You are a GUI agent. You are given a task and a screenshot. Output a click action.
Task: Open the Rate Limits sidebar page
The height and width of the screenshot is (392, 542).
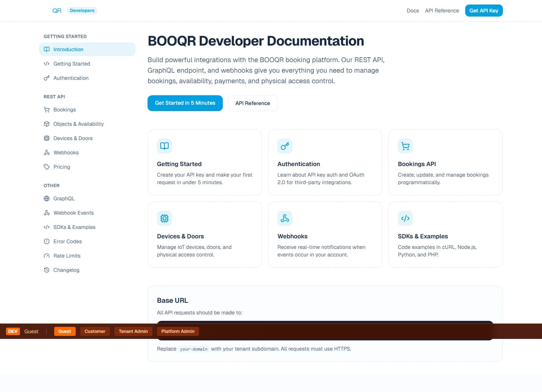coord(67,256)
